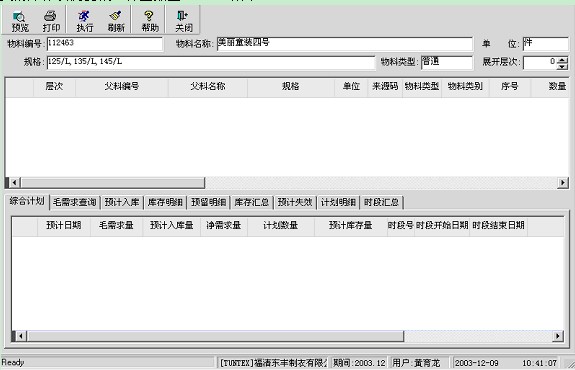Viewport: 575px width, 370px height.
Task: Select the 库存明细 tab
Action: (x=165, y=202)
